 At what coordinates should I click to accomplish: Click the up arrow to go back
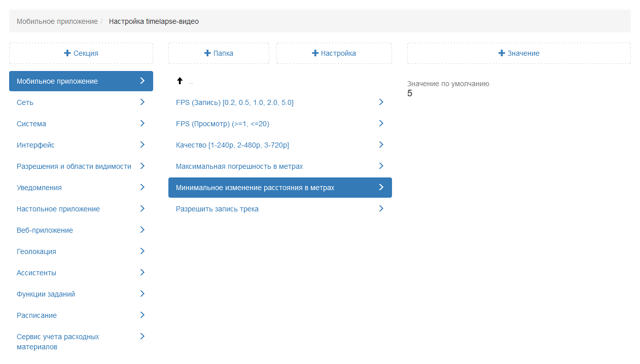(x=180, y=81)
